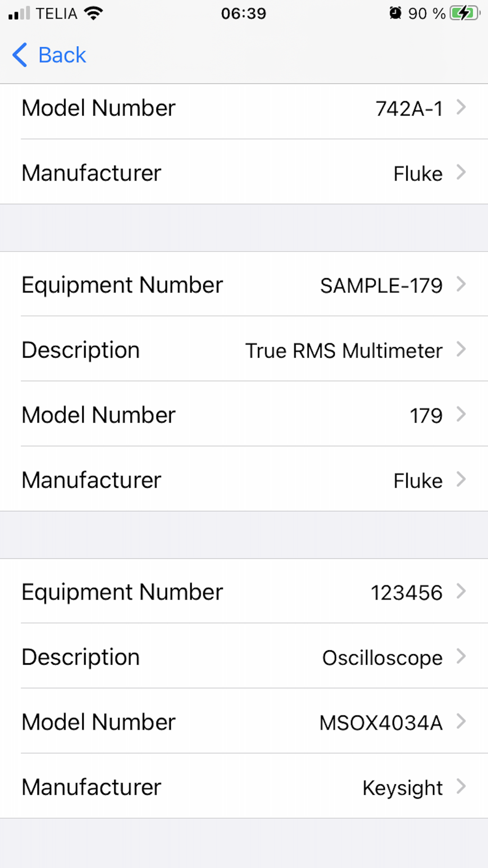Expand Equipment Number SAMPLE-179 chevron

tap(461, 284)
